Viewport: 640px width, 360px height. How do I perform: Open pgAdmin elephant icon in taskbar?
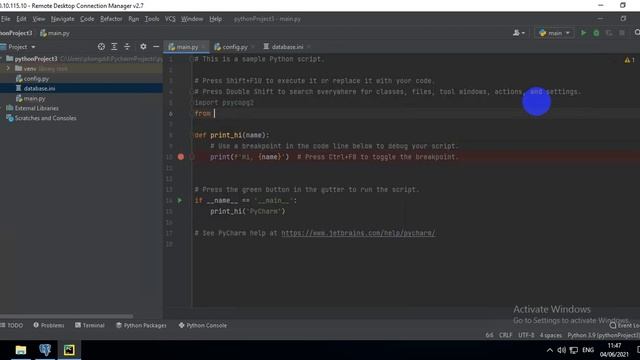click(45, 350)
